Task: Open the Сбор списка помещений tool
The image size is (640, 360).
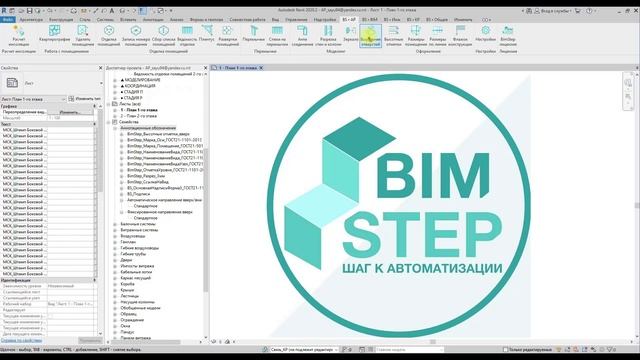Action: [163, 36]
